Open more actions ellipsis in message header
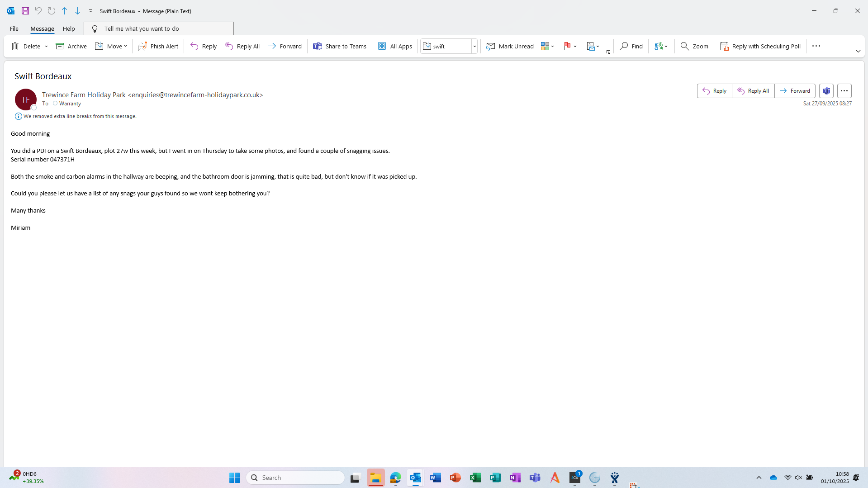This screenshot has width=868, height=488. [x=844, y=91]
